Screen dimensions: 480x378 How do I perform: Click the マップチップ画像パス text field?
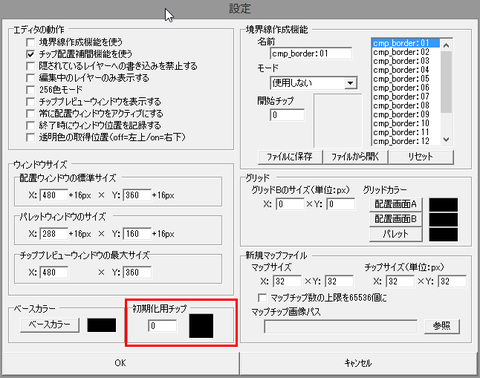point(340,326)
